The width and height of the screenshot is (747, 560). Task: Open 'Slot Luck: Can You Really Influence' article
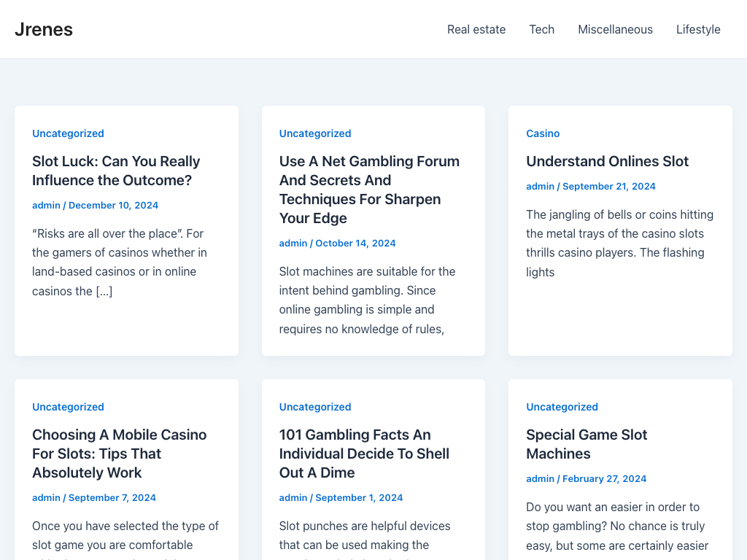[115, 171]
